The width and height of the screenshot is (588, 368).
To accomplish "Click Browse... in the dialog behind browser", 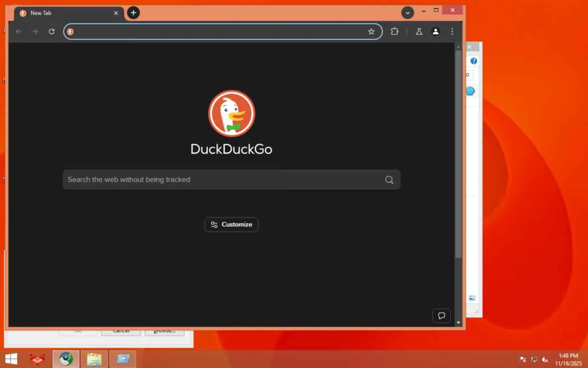I will pyautogui.click(x=164, y=331).
